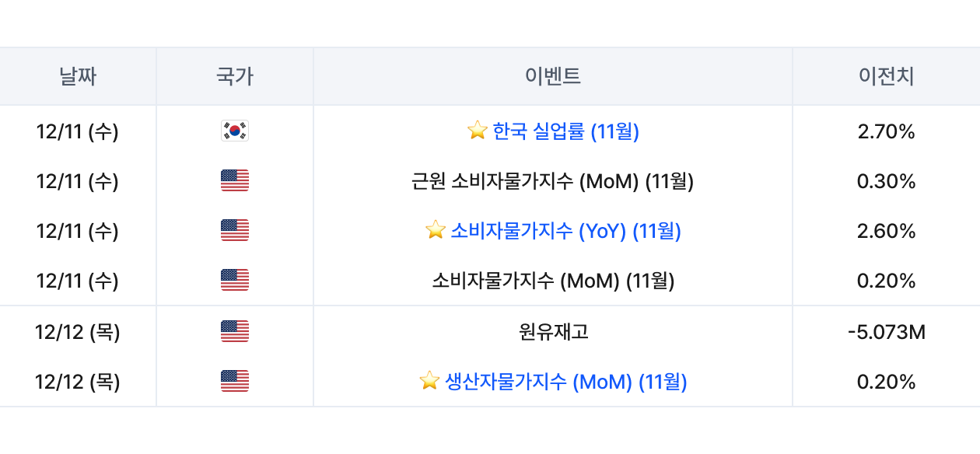Screen dimensions: 980x454
Task: Click the 이전치 column header
Action: click(886, 76)
